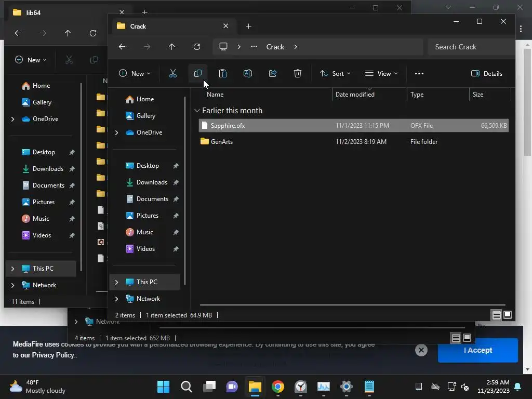Image resolution: width=532 pixels, height=399 pixels.
Task: Click I Accept on MediaFire cookie banner
Action: 478,350
